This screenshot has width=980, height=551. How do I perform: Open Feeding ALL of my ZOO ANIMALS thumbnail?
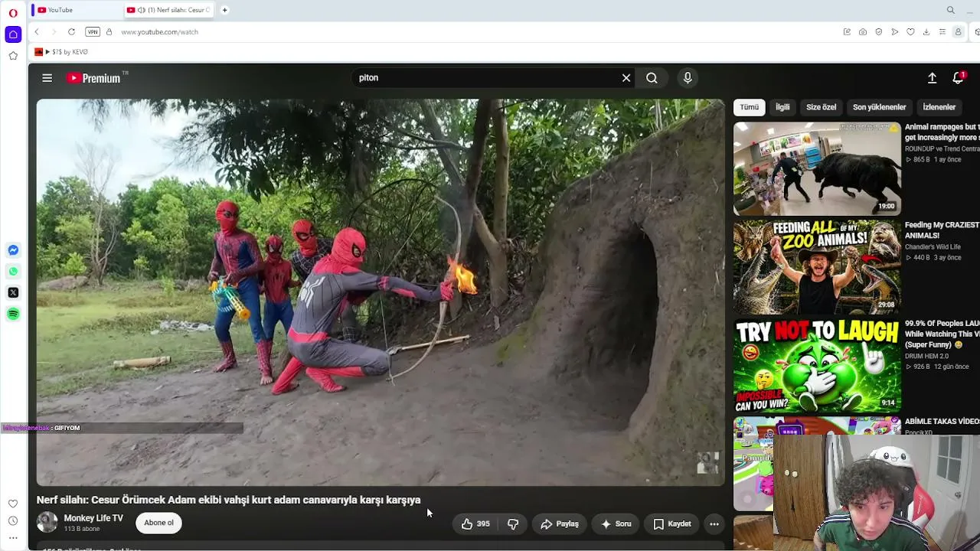pos(817,267)
